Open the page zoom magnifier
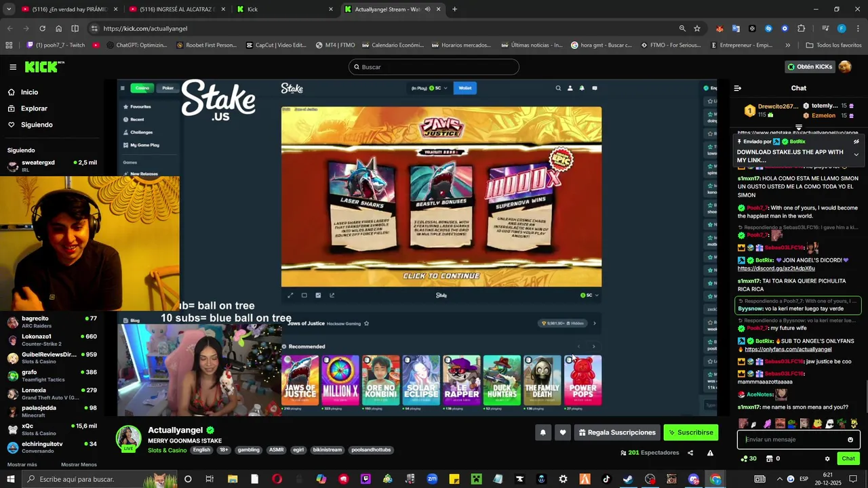 coord(682,28)
